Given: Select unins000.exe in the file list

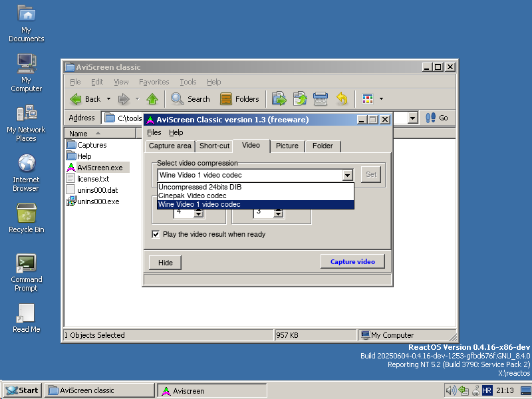Looking at the screenshot, I should point(92,201).
